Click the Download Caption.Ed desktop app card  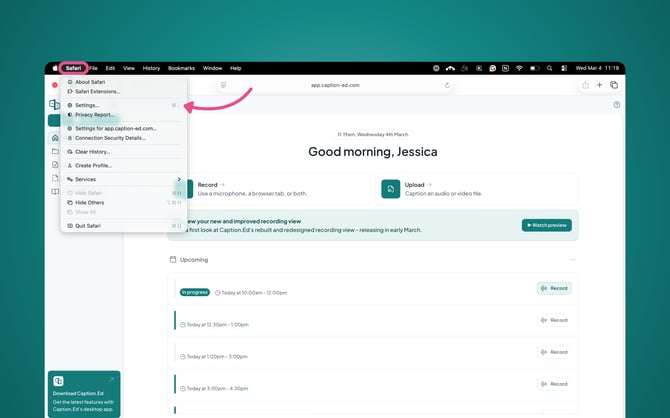pyautogui.click(x=84, y=393)
